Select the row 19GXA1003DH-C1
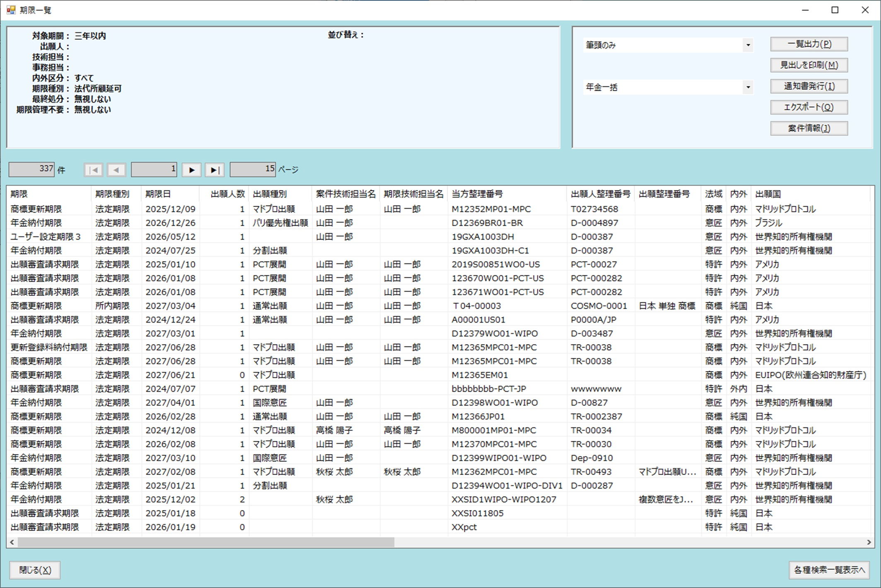Viewport: 881px width, 588px height. coord(439,251)
